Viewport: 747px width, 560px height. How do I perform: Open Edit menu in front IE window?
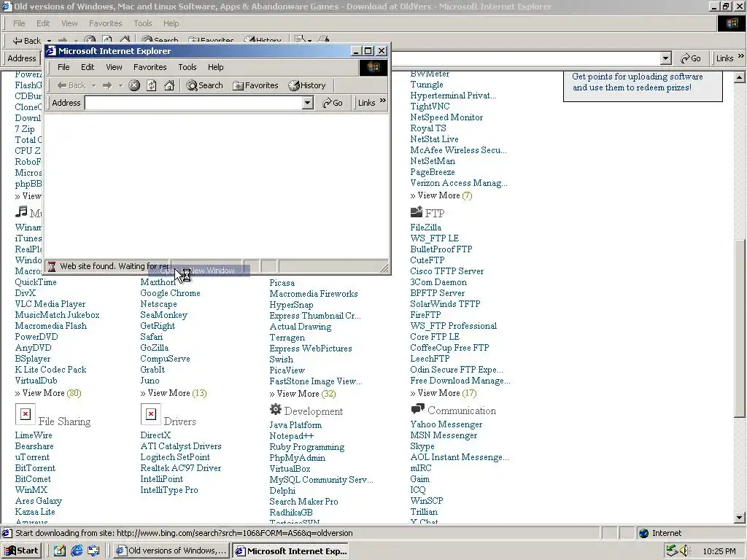tap(88, 67)
